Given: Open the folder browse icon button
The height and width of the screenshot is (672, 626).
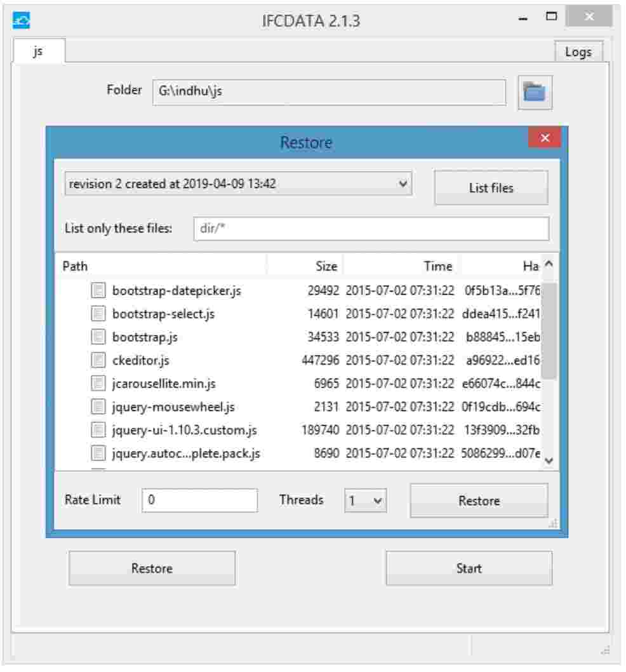Looking at the screenshot, I should [x=535, y=93].
